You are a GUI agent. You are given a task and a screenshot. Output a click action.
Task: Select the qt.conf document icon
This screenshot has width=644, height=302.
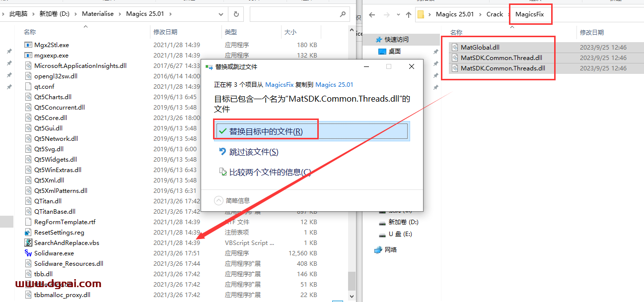point(28,87)
